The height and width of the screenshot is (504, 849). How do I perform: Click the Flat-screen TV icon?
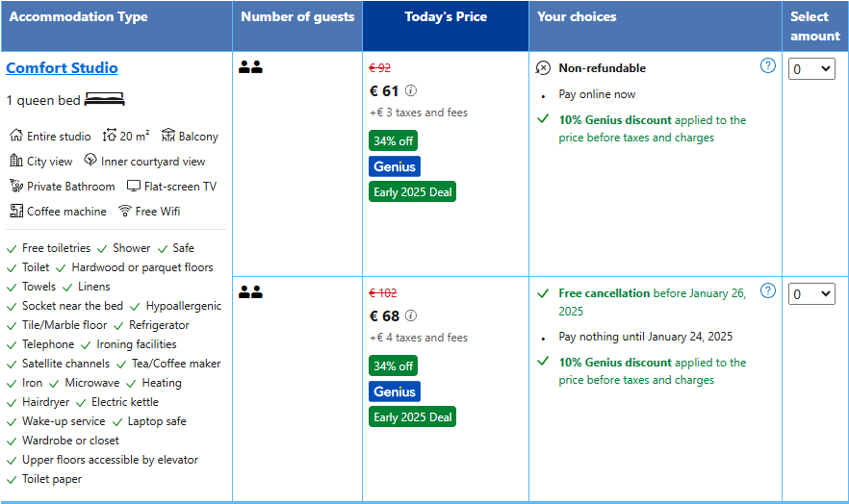[133, 186]
